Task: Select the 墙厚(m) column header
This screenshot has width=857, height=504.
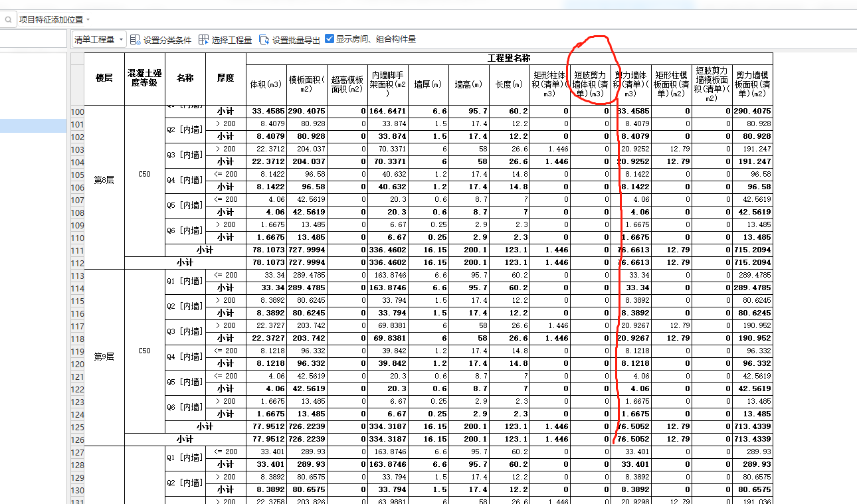Action: tap(428, 84)
